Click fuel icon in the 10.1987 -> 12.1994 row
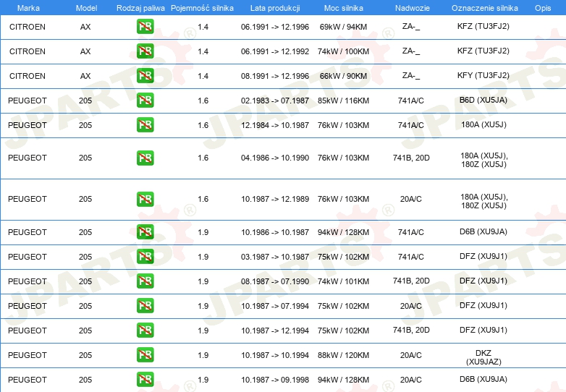Viewport: 566px width, 392px height. [145, 330]
